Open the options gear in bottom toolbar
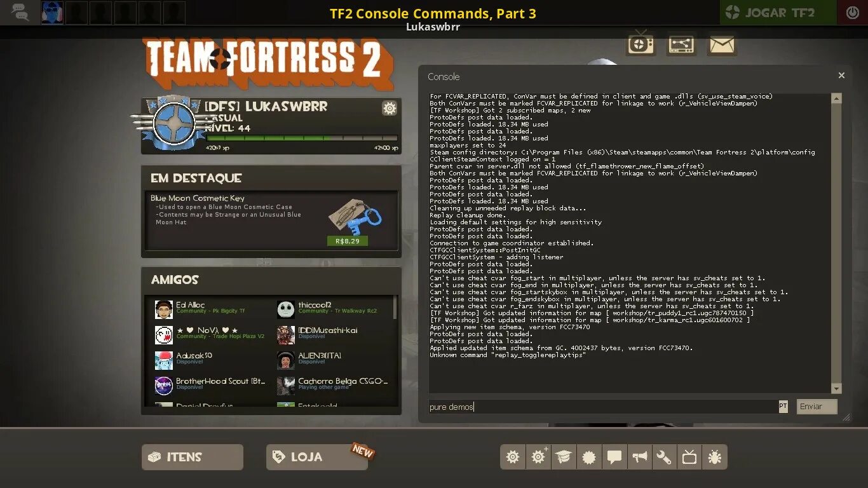 513,457
